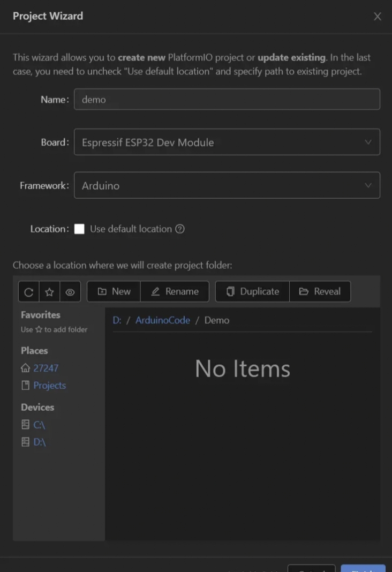392x572 pixels.
Task: Click the refresh folder icon
Action: [29, 292]
